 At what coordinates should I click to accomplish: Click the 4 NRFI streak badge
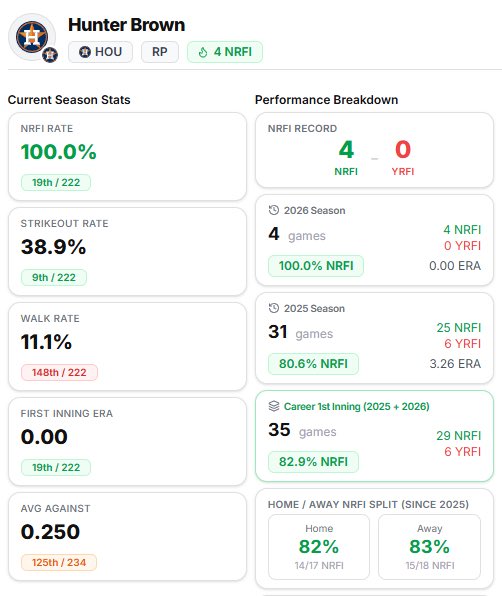225,52
